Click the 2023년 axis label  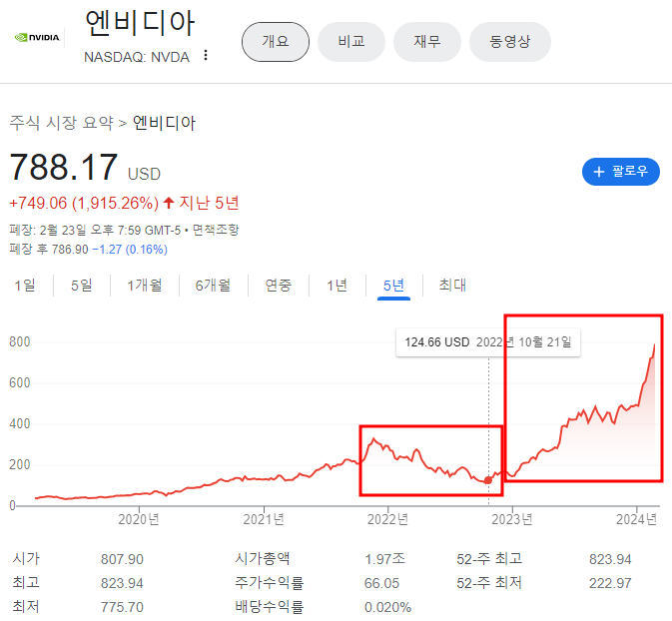click(x=512, y=519)
